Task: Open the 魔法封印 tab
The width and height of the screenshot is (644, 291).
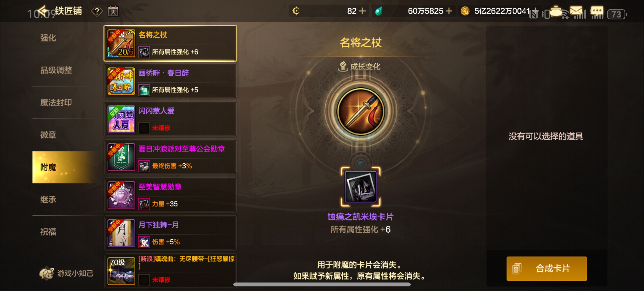Action: click(x=56, y=102)
